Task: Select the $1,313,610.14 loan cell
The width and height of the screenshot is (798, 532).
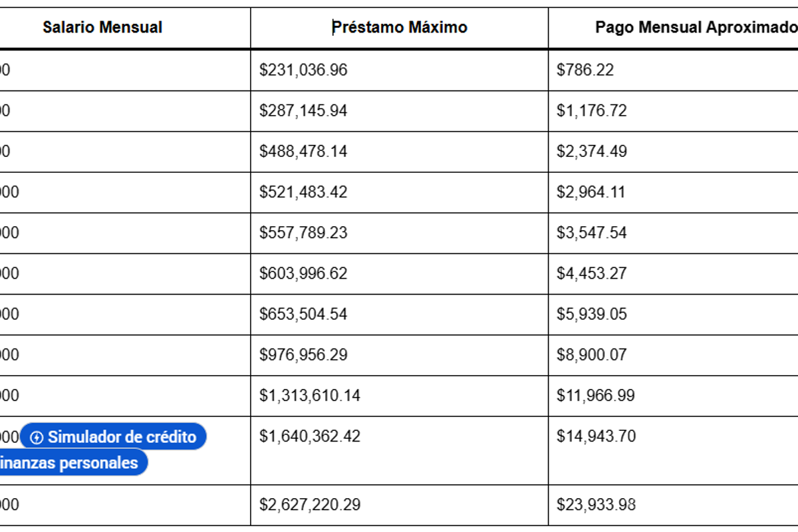Action: (x=310, y=396)
